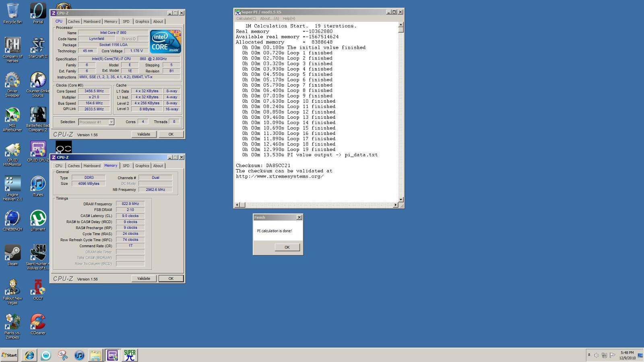Open About...(A) menu in Super PI

point(269,19)
